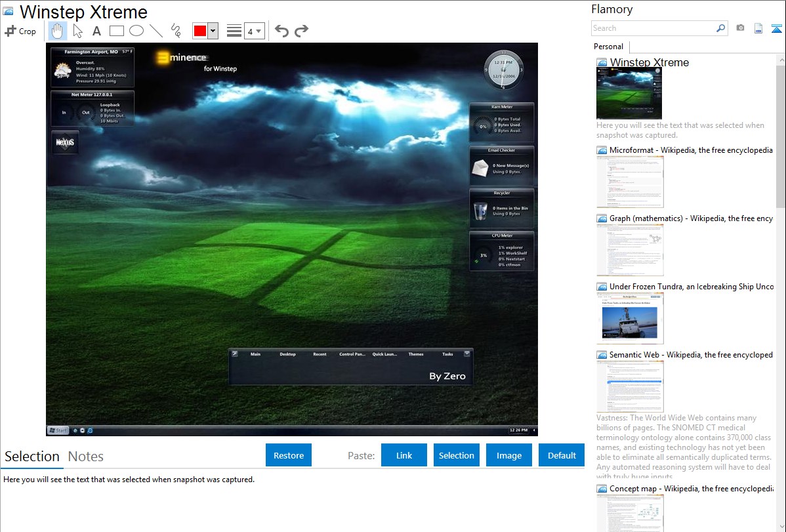
Task: Click the camera capture snapshot icon
Action: (740, 28)
